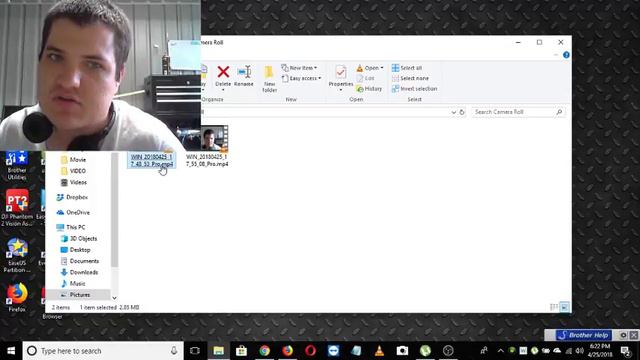Open Action Center notifications icon
Image resolution: width=640 pixels, height=360 pixels.
[x=625, y=351]
